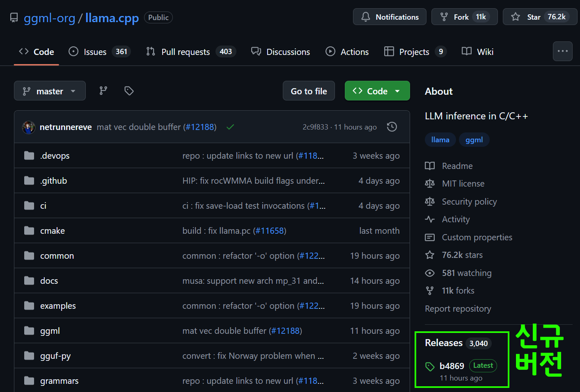
Task: Open the examples folder
Action: point(58,306)
